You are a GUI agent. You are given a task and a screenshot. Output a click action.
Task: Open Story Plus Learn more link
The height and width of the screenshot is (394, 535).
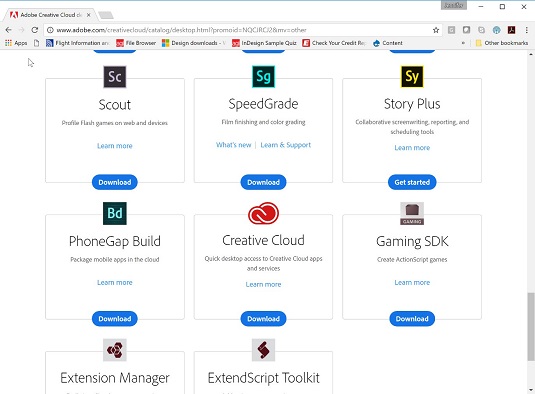(x=412, y=148)
